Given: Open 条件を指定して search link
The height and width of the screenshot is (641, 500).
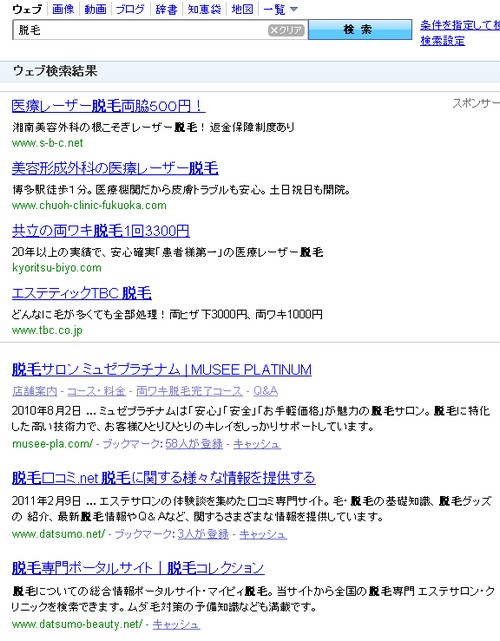Looking at the screenshot, I should 460,25.
